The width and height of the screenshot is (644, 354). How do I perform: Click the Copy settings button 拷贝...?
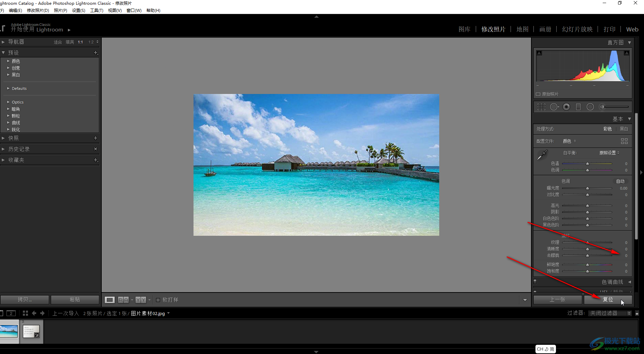point(25,300)
